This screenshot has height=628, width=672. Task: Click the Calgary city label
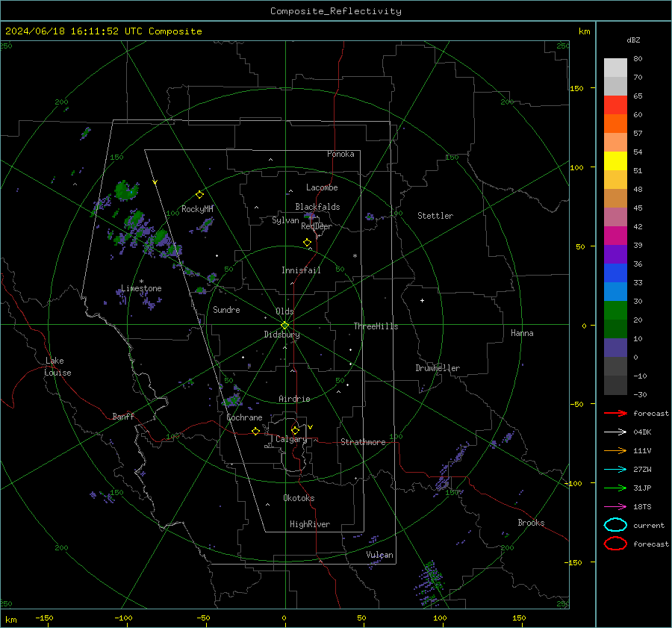pos(291,439)
